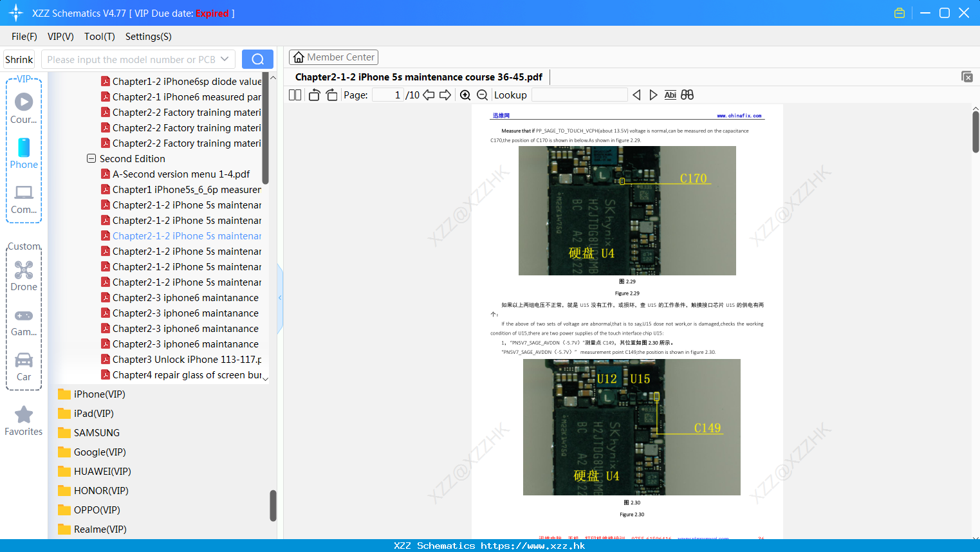Rotate the page clockwise
Viewport: 980px width, 552px height.
(x=331, y=95)
